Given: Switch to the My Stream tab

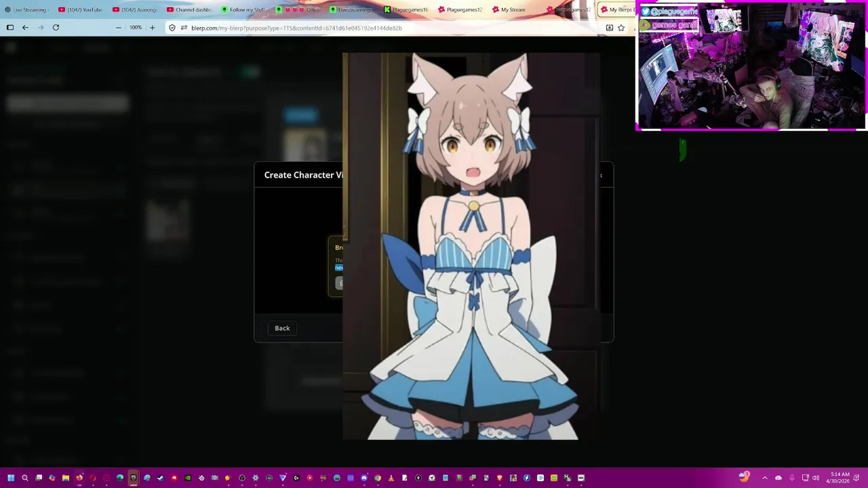Looking at the screenshot, I should [514, 9].
